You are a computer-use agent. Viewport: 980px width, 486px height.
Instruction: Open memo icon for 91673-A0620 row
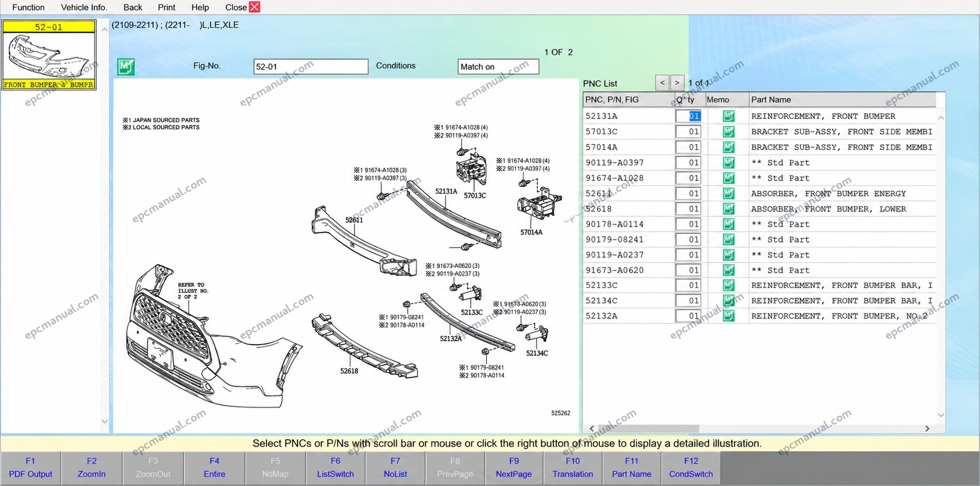click(x=728, y=270)
